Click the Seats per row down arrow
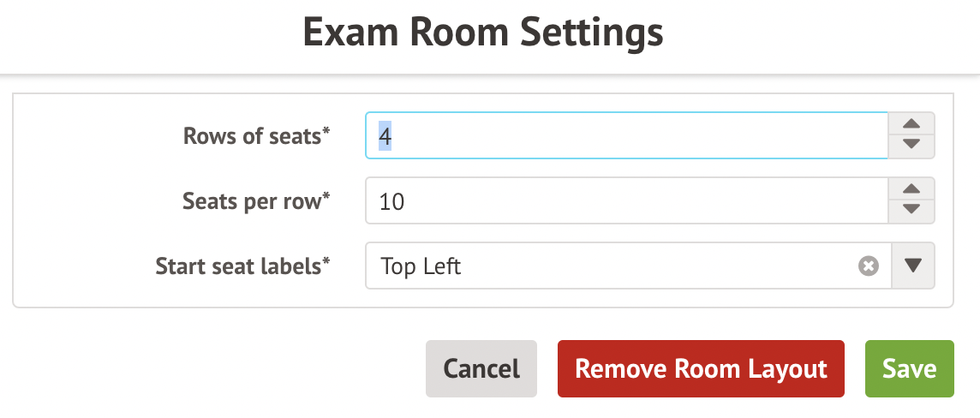 coord(911,211)
